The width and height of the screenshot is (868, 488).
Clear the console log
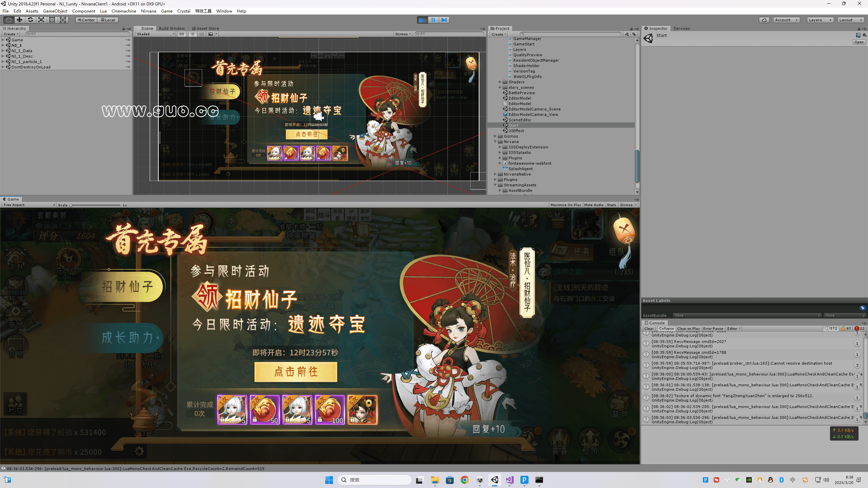coord(648,328)
